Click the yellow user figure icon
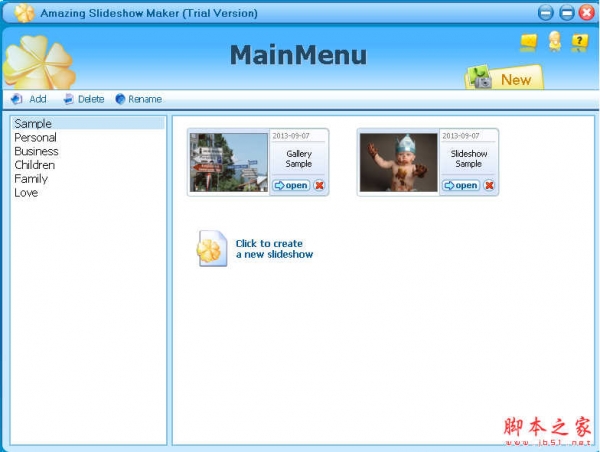The width and height of the screenshot is (600, 452). click(554, 41)
